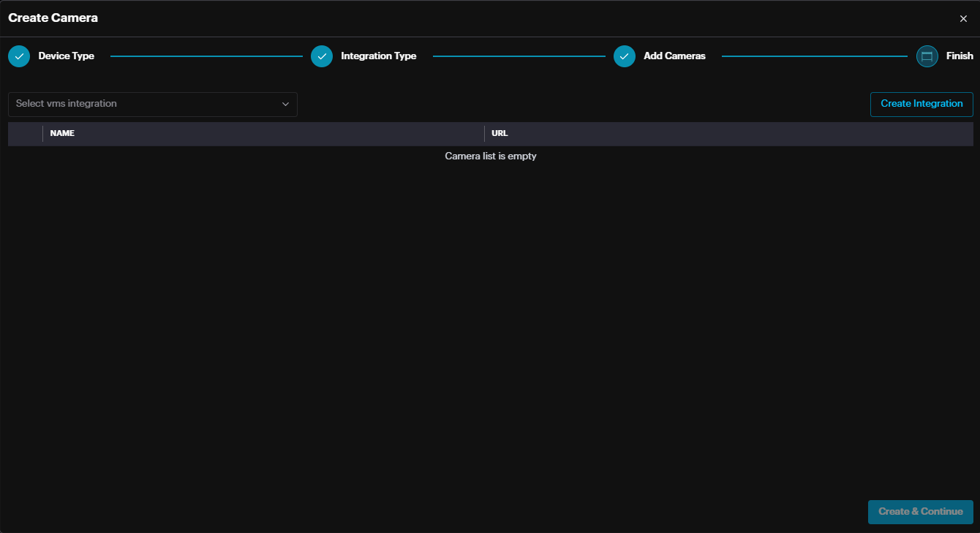Sort by the URL column header

pyautogui.click(x=500, y=134)
